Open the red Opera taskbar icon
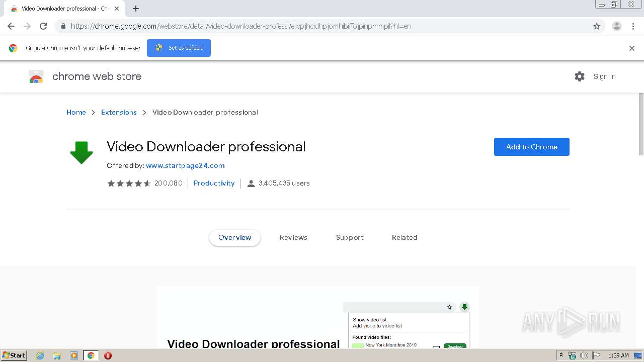This screenshot has height=362, width=644. (108, 355)
